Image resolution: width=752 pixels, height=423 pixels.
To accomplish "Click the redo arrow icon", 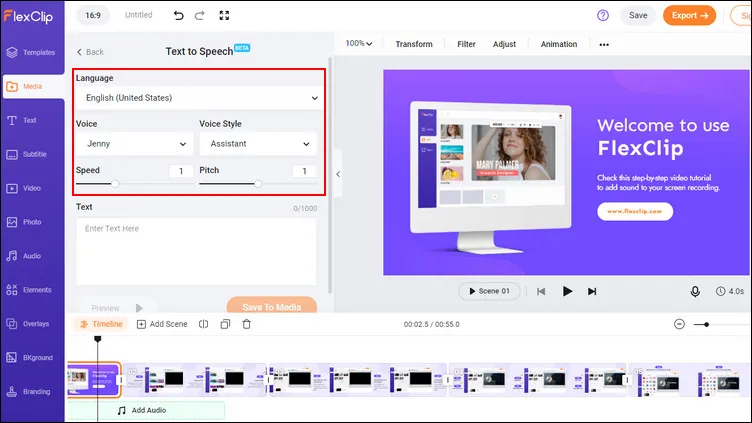I will (x=200, y=15).
